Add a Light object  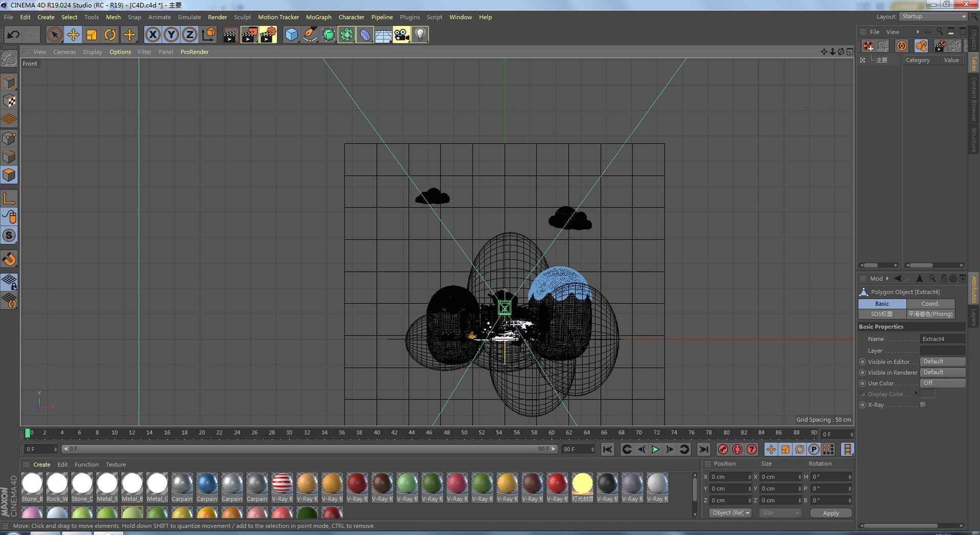click(420, 35)
